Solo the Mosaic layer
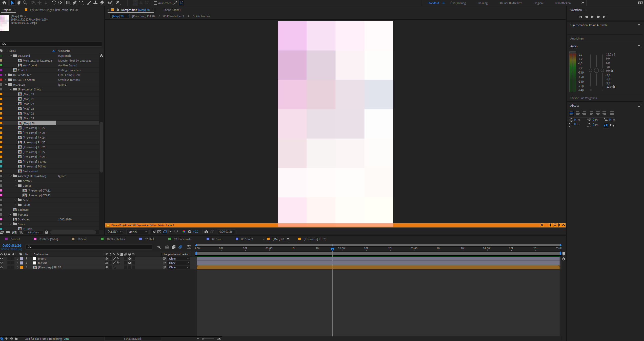 point(9,263)
